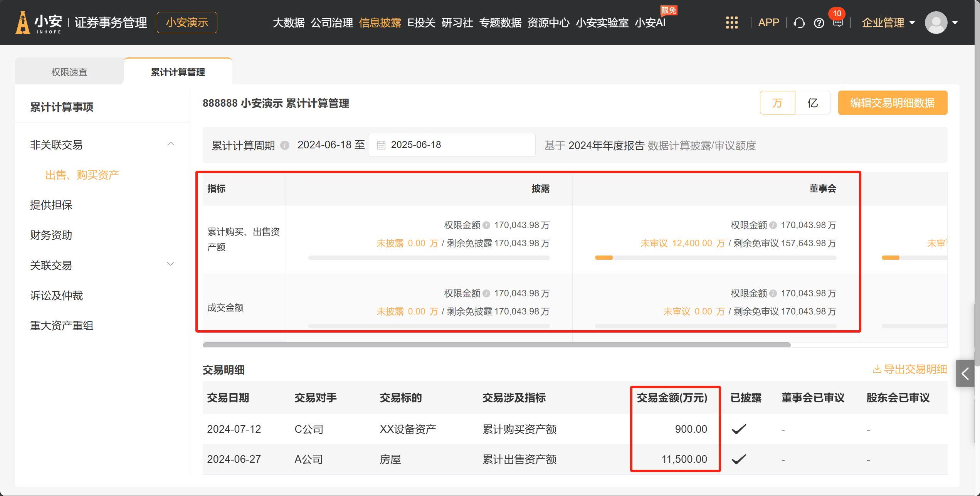This screenshot has width=980, height=496.
Task: Click the calendar icon in date field
Action: [x=381, y=145]
